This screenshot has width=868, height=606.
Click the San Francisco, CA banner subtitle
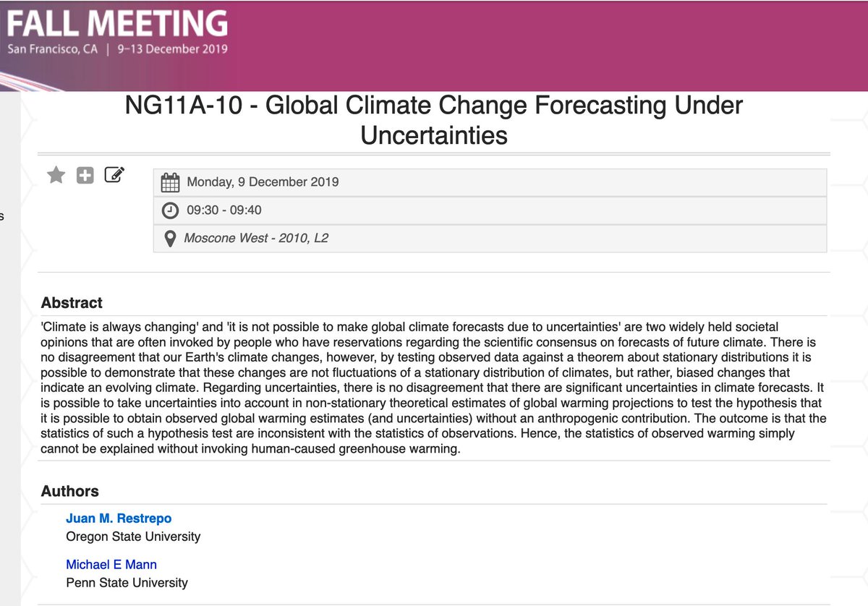(52, 50)
